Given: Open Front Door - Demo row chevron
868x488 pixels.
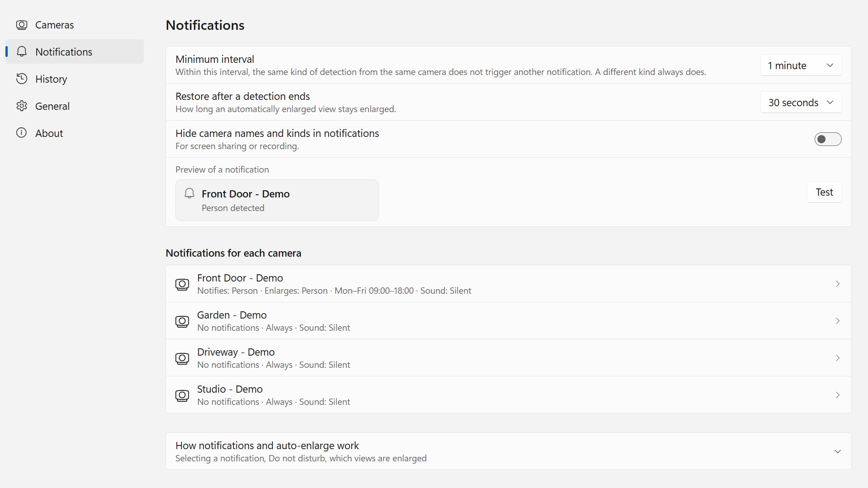Looking at the screenshot, I should coord(838,284).
